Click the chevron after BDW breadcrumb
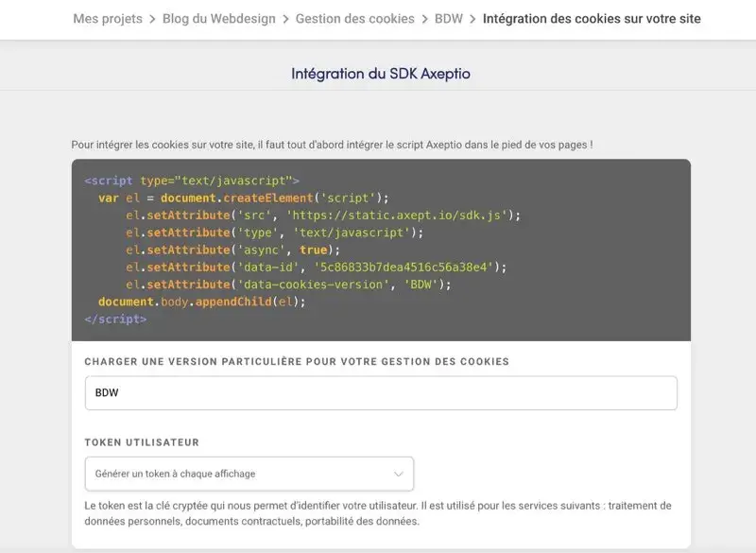Viewport: 756px width, 553px height. pyautogui.click(x=472, y=19)
